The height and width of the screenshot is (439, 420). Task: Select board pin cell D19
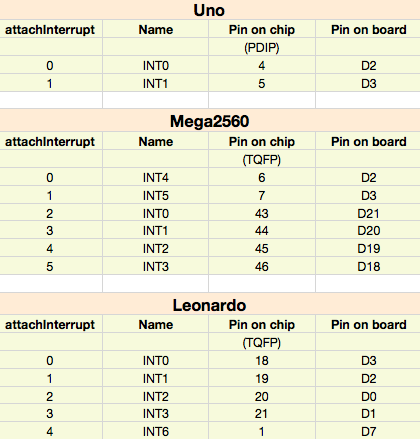368,249
